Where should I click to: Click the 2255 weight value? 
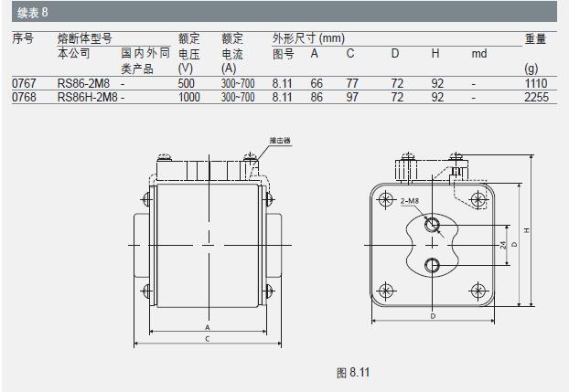coord(536,97)
